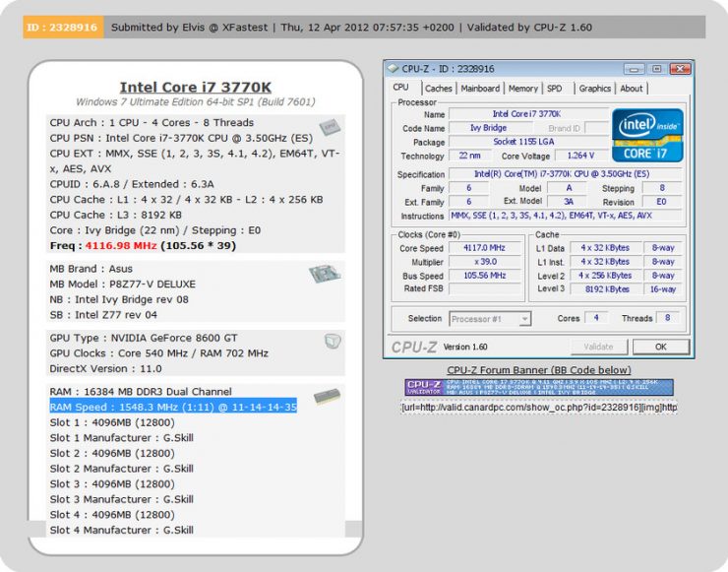Open the Graphics tab
The image size is (728, 572).
coord(595,89)
